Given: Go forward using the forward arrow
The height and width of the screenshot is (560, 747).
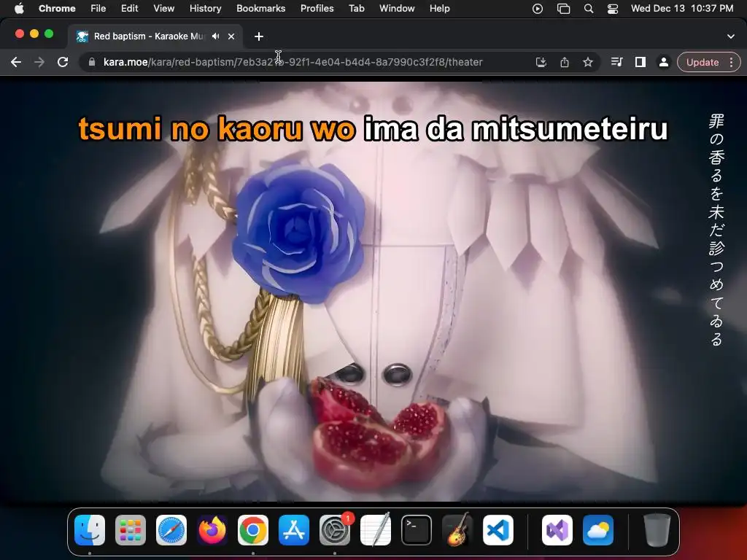Looking at the screenshot, I should click(39, 63).
